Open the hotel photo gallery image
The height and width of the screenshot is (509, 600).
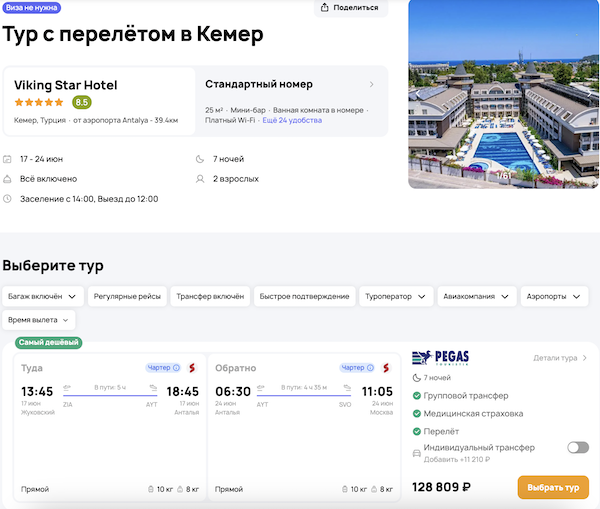504,95
